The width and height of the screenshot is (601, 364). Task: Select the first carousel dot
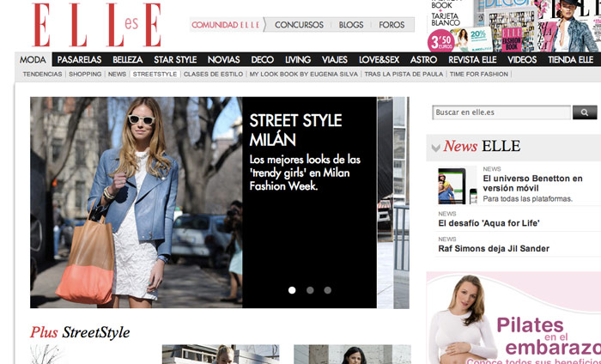pos(292,290)
